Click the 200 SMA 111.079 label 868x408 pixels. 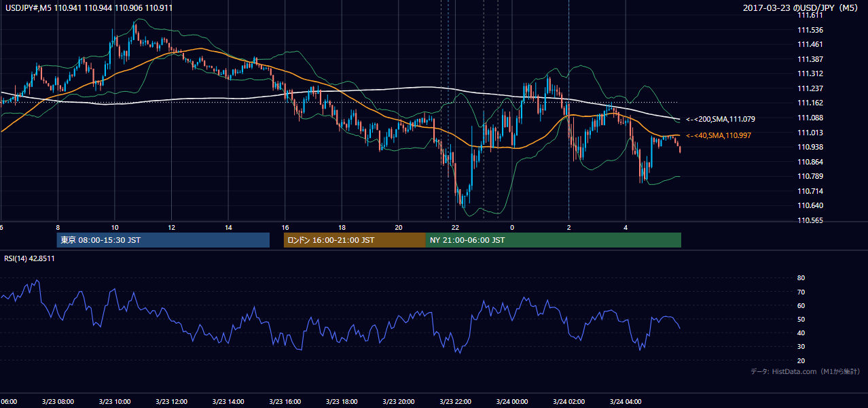(x=721, y=119)
